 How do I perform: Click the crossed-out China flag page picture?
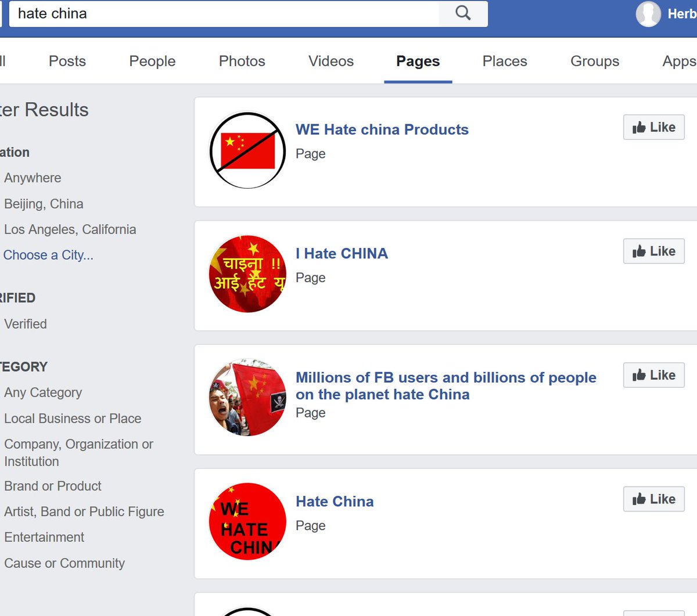pyautogui.click(x=247, y=150)
